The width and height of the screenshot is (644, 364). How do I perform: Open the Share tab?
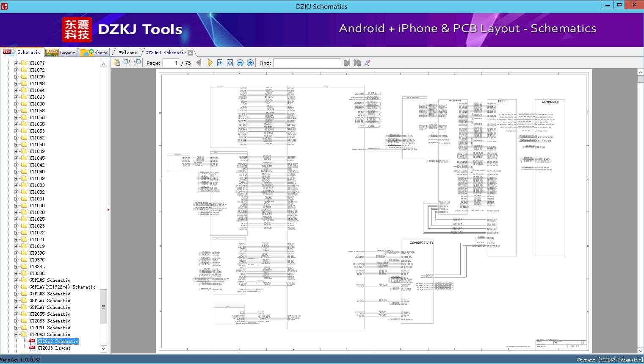(94, 52)
